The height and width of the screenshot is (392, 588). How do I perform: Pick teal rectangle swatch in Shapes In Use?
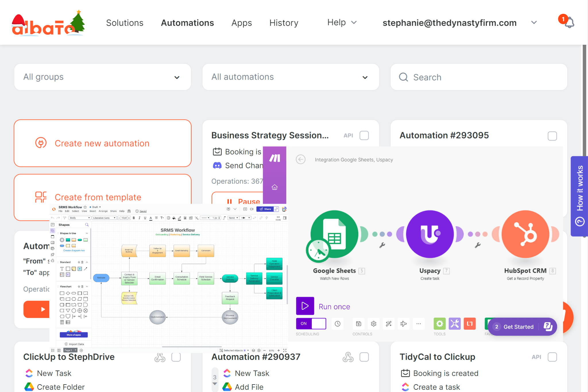68,240
